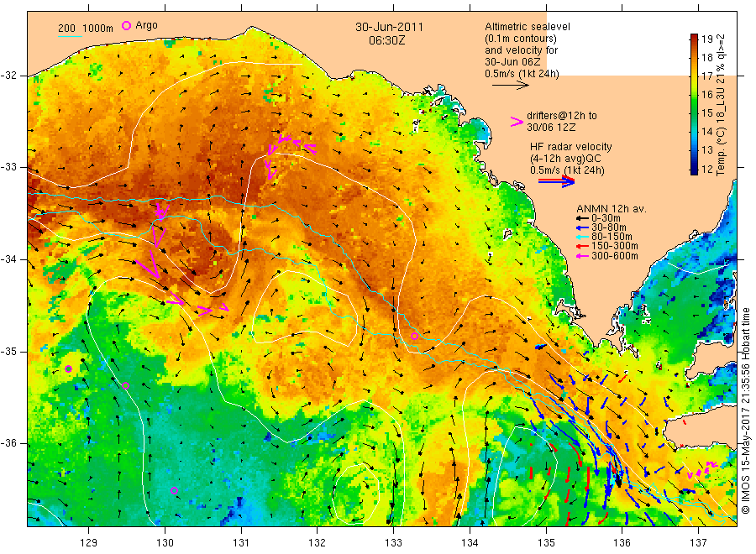This screenshot has height=554, width=756.
Task: Click the '300-600m' depth label
Action: pos(614,256)
